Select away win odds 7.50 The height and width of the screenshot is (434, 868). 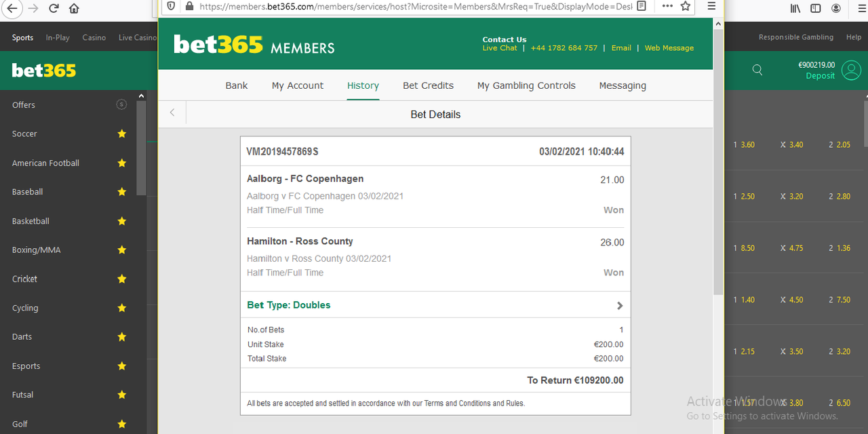(x=844, y=300)
